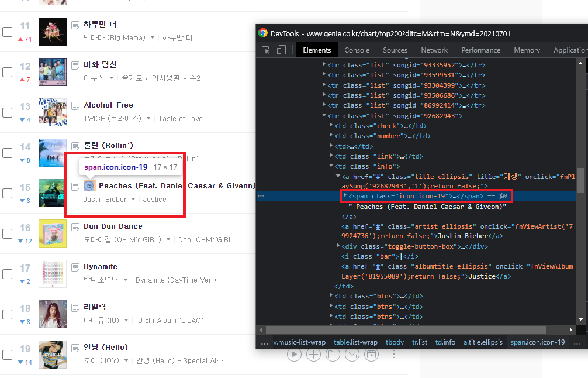The width and height of the screenshot is (588, 378).
Task: Open the album link Dear OHMYGIRL
Action: (206, 239)
